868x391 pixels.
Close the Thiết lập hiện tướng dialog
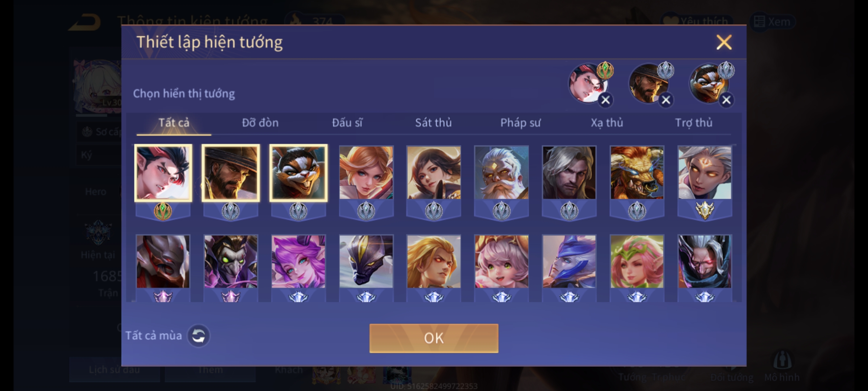(724, 42)
